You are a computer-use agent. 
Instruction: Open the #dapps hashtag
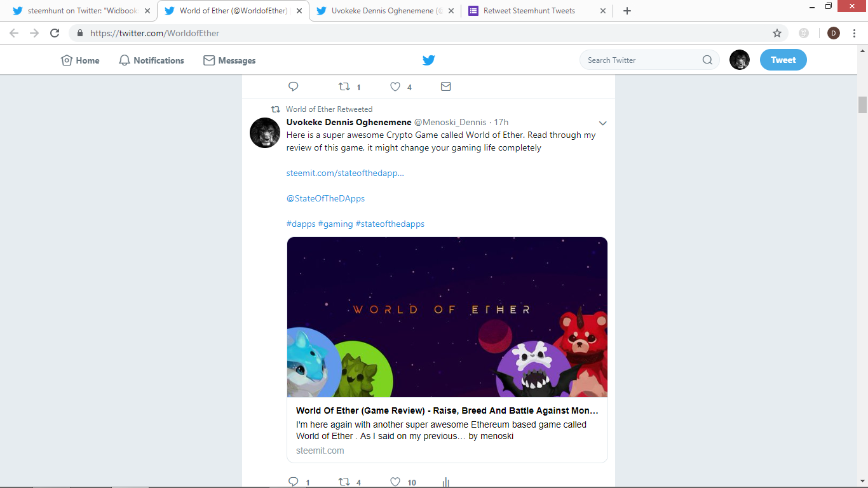coord(301,224)
